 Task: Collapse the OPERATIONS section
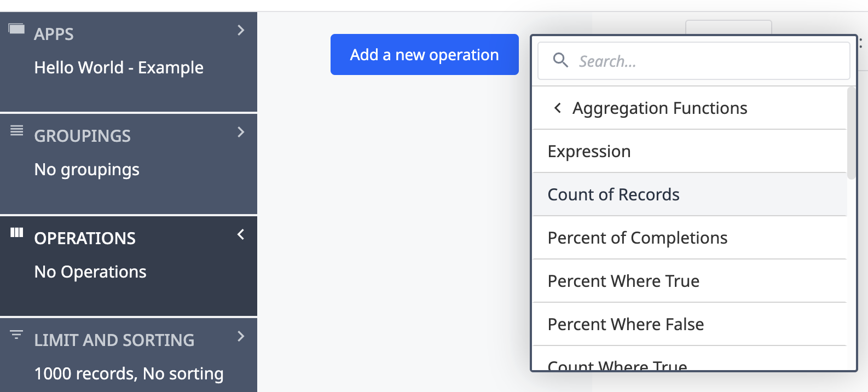click(x=241, y=234)
